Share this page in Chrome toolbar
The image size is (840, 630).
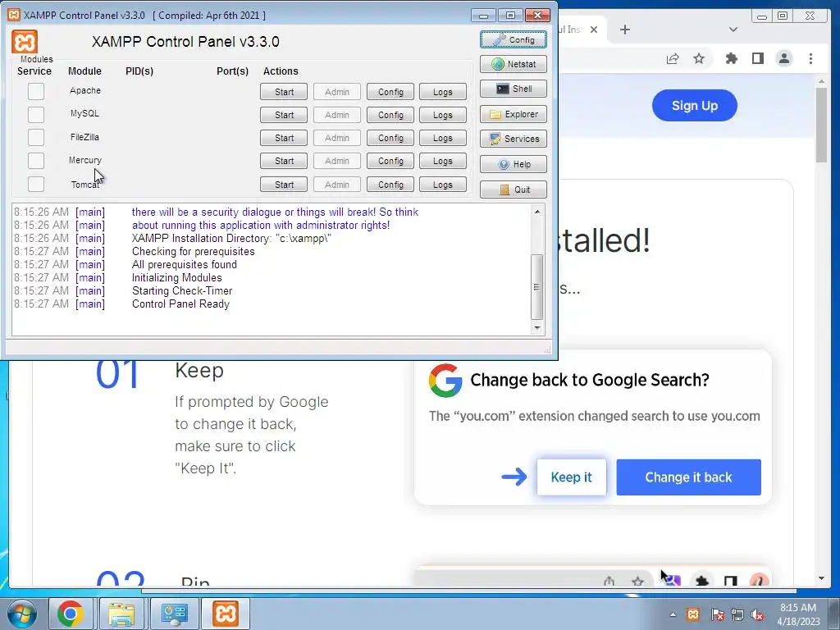[673, 59]
